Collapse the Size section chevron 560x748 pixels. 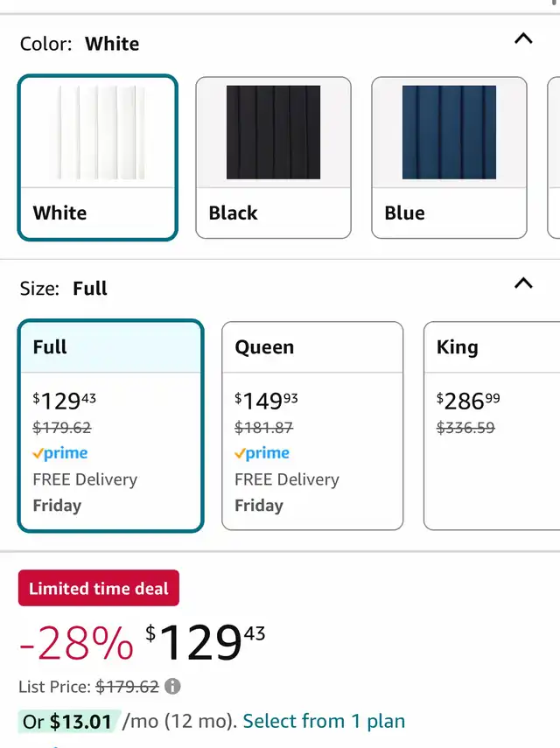click(523, 283)
